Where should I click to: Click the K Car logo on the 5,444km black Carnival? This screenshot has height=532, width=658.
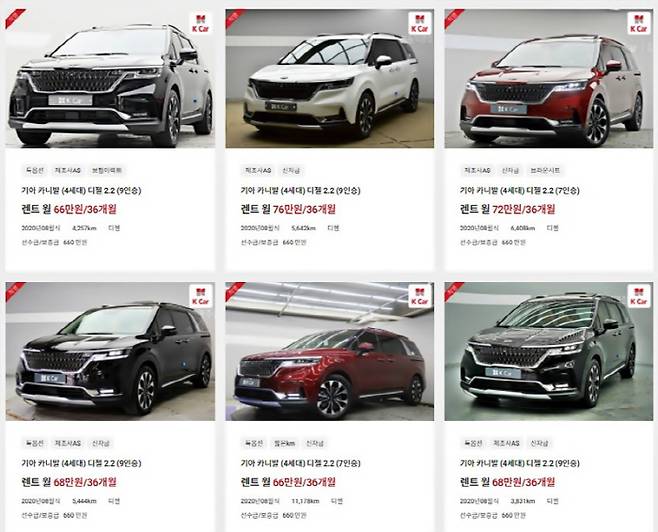click(201, 296)
